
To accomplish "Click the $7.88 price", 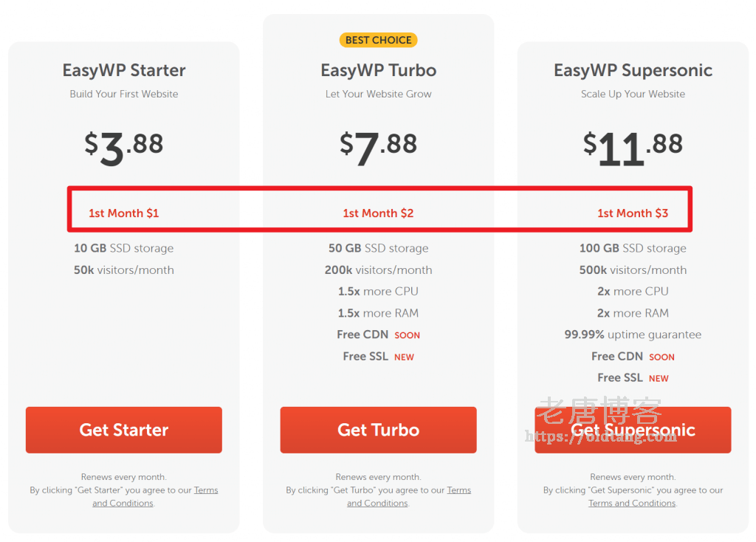I will (x=379, y=148).
